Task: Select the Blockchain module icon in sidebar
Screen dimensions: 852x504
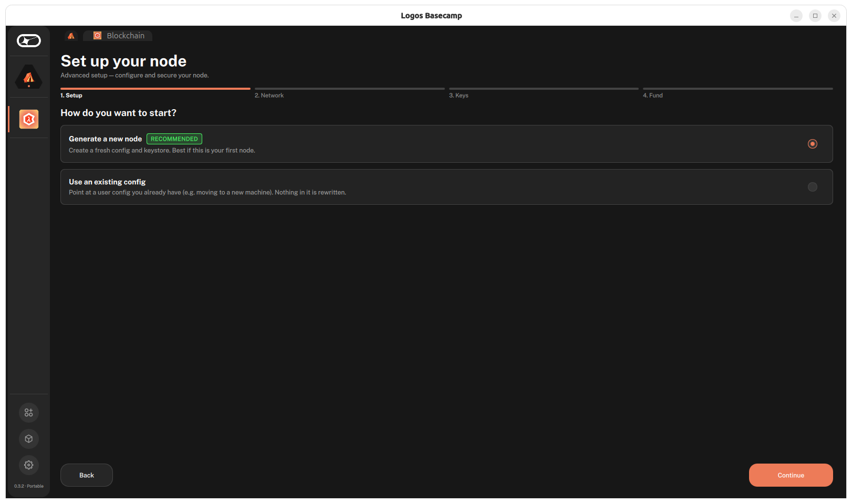Action: (x=29, y=119)
